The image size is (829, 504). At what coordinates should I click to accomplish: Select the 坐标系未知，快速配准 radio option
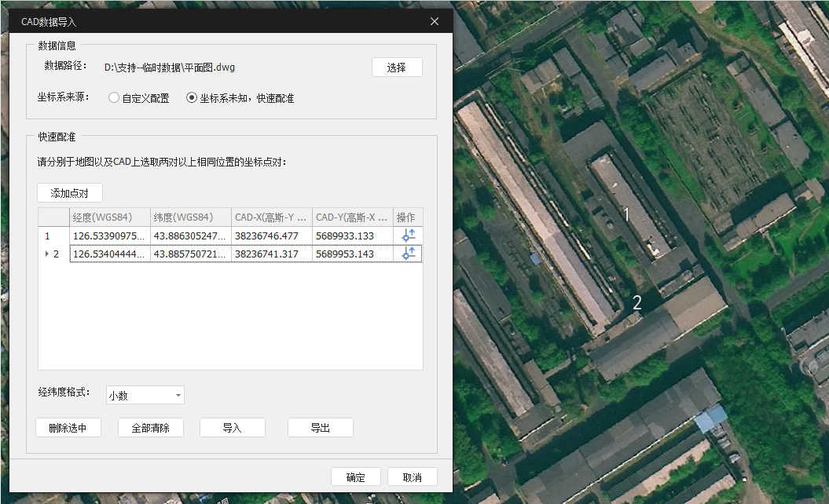point(192,99)
